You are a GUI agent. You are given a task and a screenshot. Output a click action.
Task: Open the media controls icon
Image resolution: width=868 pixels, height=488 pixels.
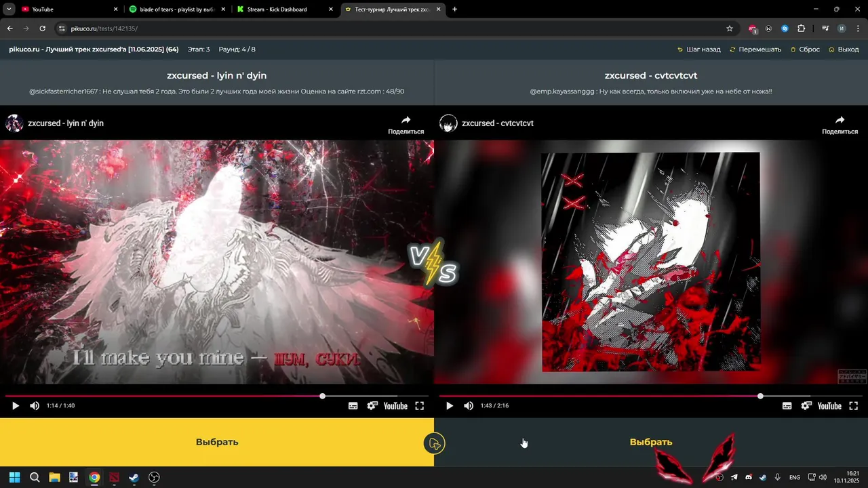[x=825, y=28]
